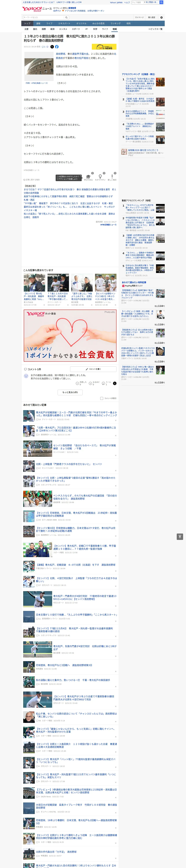Open article comment count bubble icon
The width and height of the screenshot is (186, 868).
(x=44, y=47)
